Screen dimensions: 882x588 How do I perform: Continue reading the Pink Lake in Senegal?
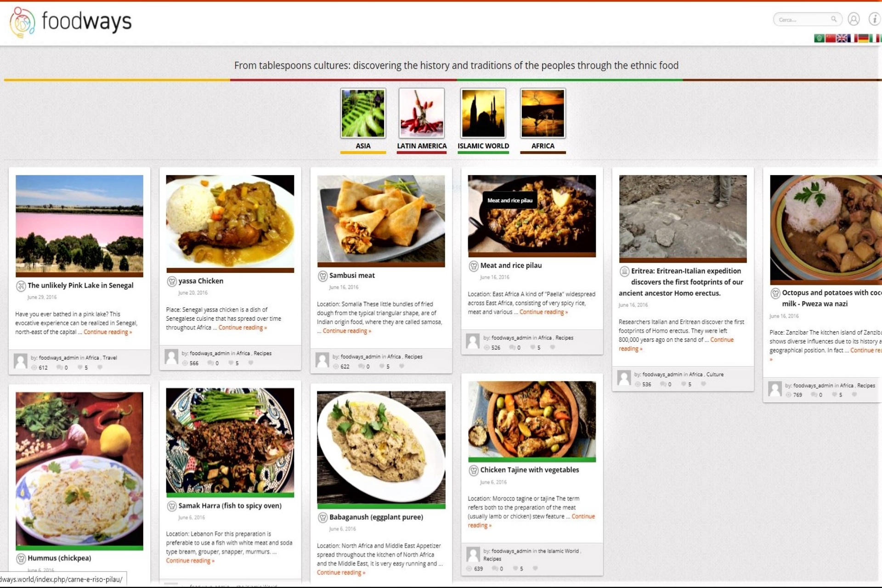tap(107, 332)
